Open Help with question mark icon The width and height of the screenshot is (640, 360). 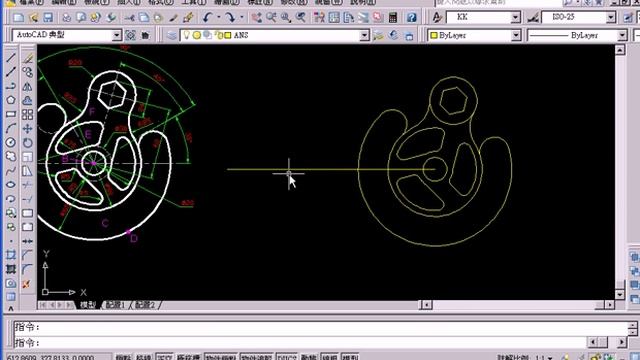click(411, 18)
